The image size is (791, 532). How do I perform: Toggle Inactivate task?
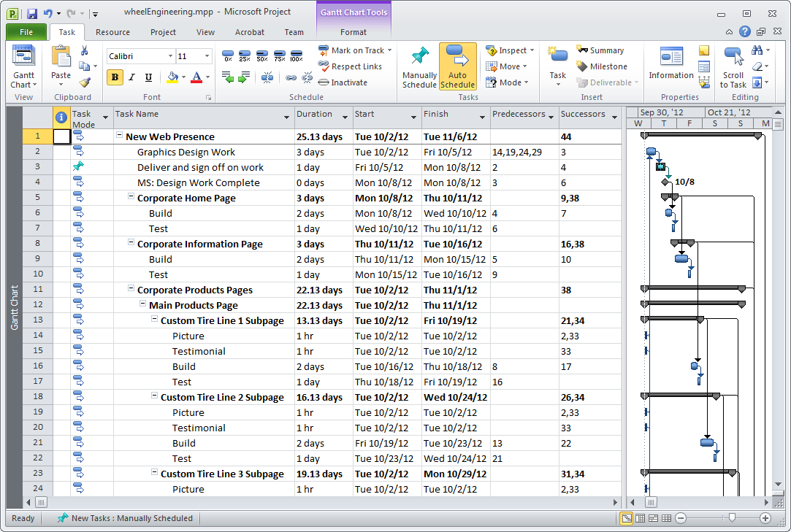(343, 82)
